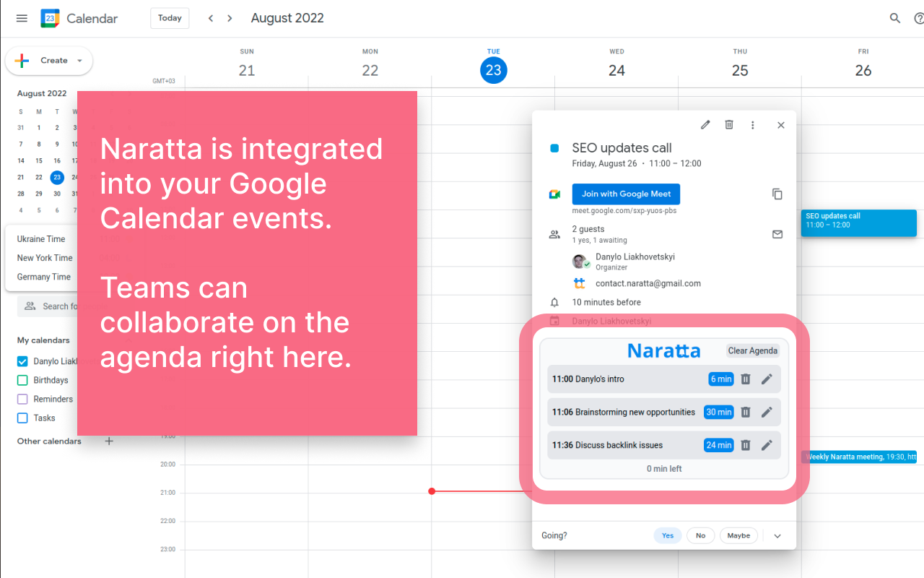This screenshot has width=924, height=578.
Task: Click the meet.google.com/sxp-yuos-pbs link
Action: point(624,211)
